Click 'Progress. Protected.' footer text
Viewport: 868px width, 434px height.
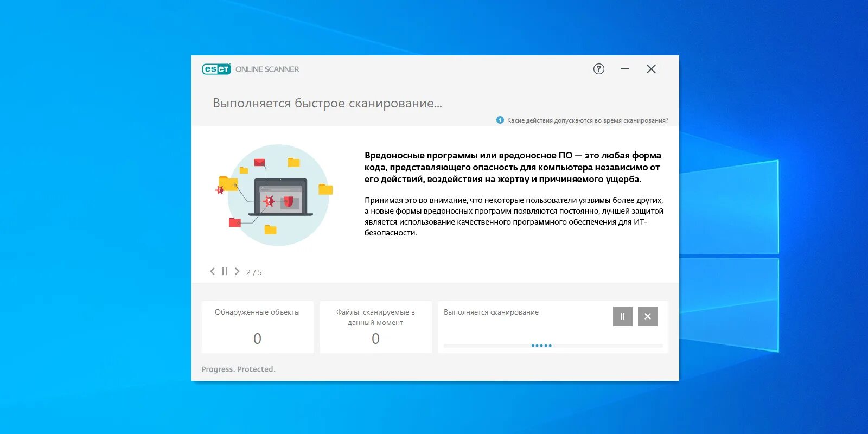click(238, 369)
